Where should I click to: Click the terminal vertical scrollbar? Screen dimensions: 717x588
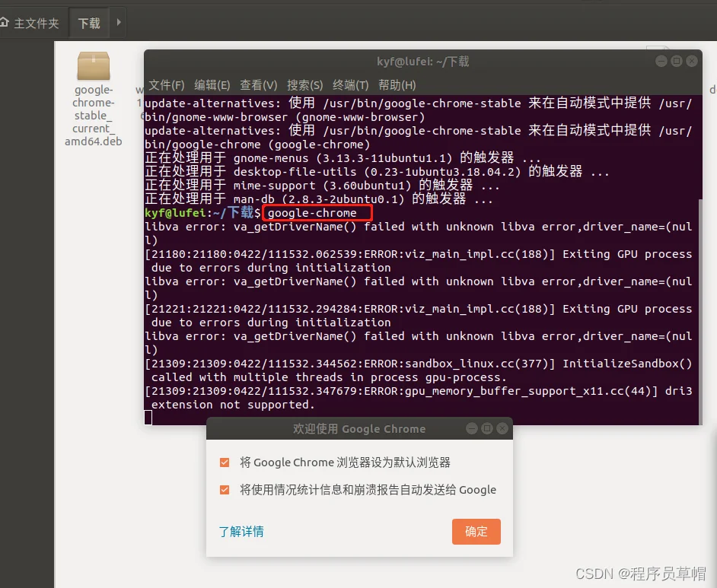(699, 310)
